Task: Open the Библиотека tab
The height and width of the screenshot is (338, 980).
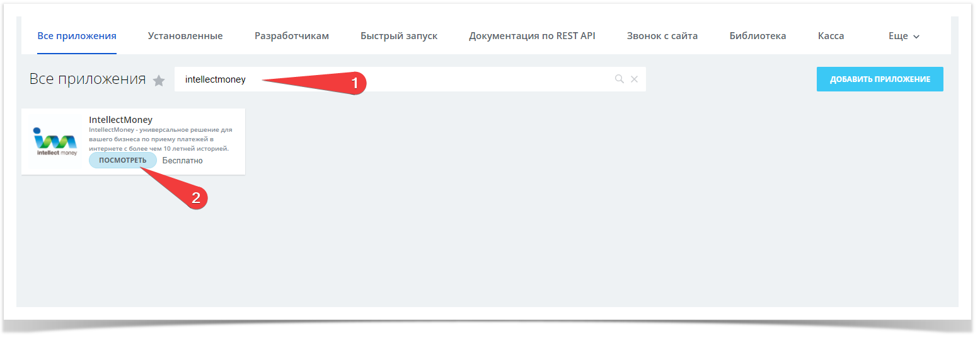Action: tap(758, 36)
